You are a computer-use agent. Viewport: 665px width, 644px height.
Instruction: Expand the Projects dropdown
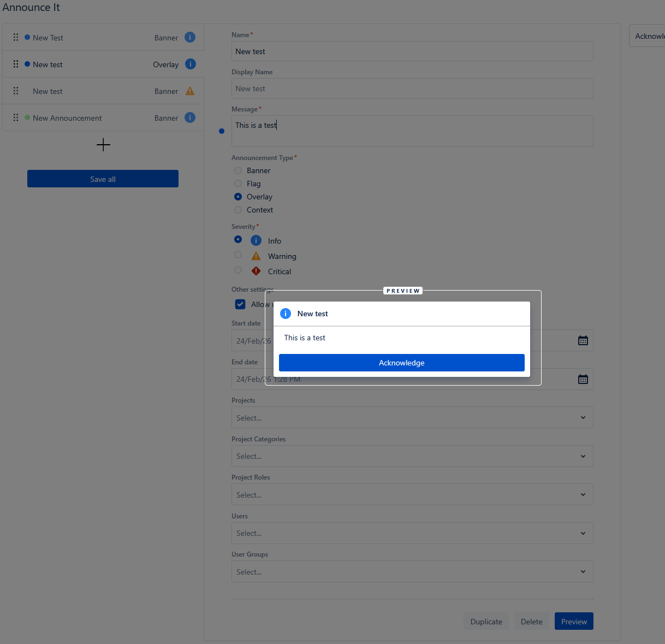point(412,418)
